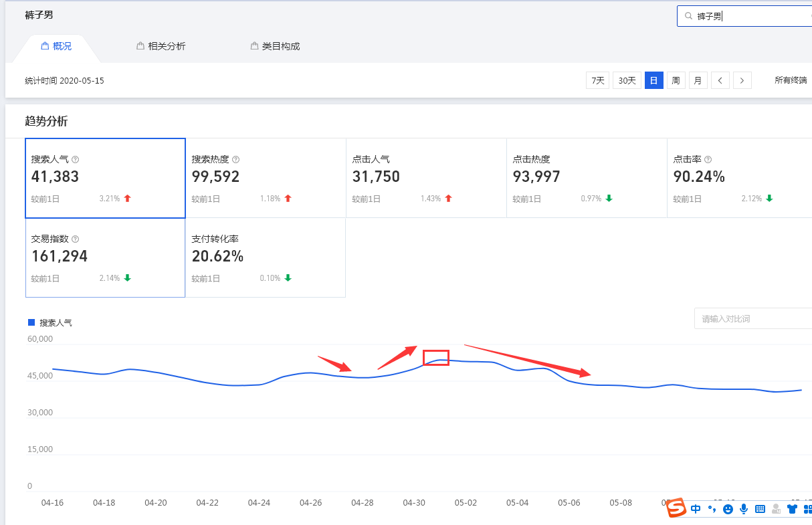Toggle 搜索人气 legend blue swatch
This screenshot has width=812, height=525.
[x=31, y=322]
